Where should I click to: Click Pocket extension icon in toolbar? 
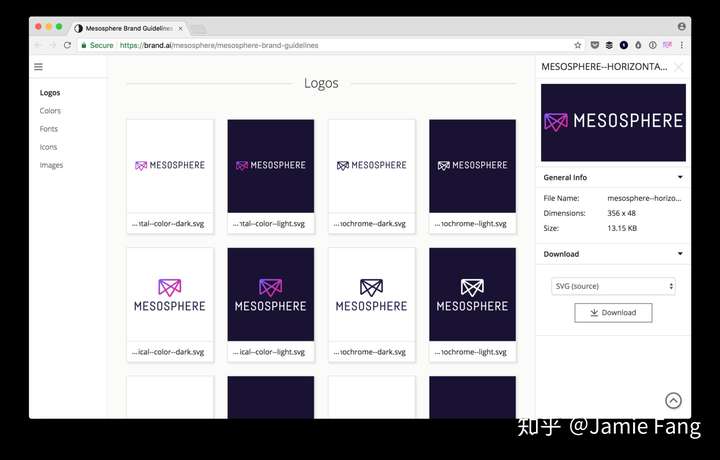(595, 45)
